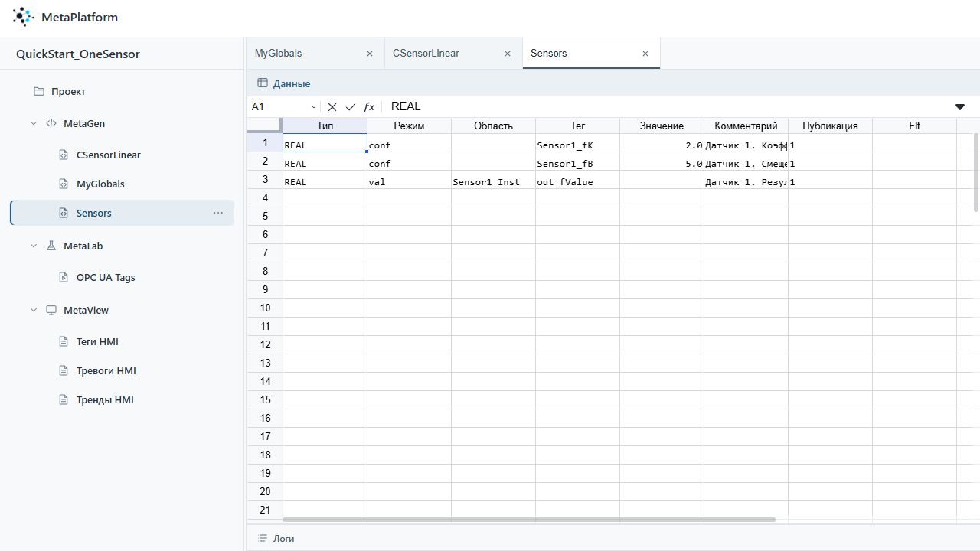Select the Sensors tab
Screen dimensions: 980x551
591,53
